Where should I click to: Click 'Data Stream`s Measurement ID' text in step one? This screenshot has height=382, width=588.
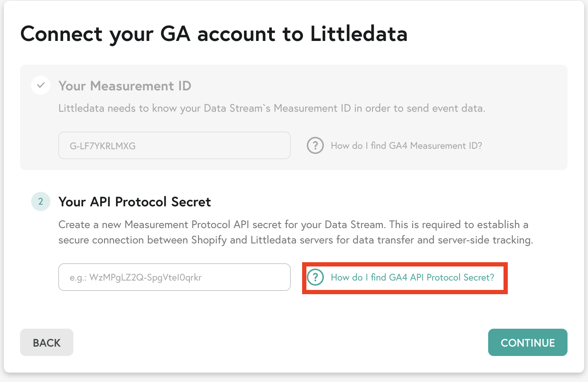click(277, 108)
